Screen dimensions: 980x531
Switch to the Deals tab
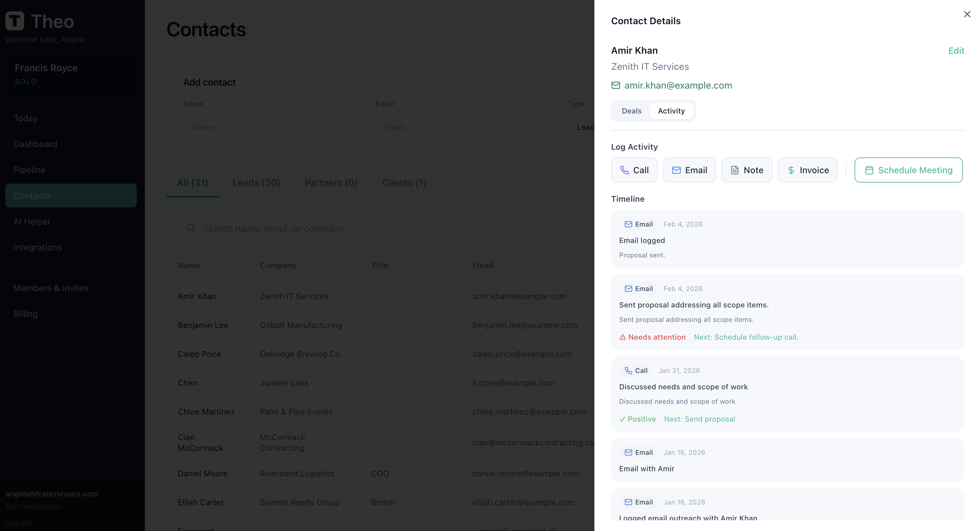tap(631, 111)
